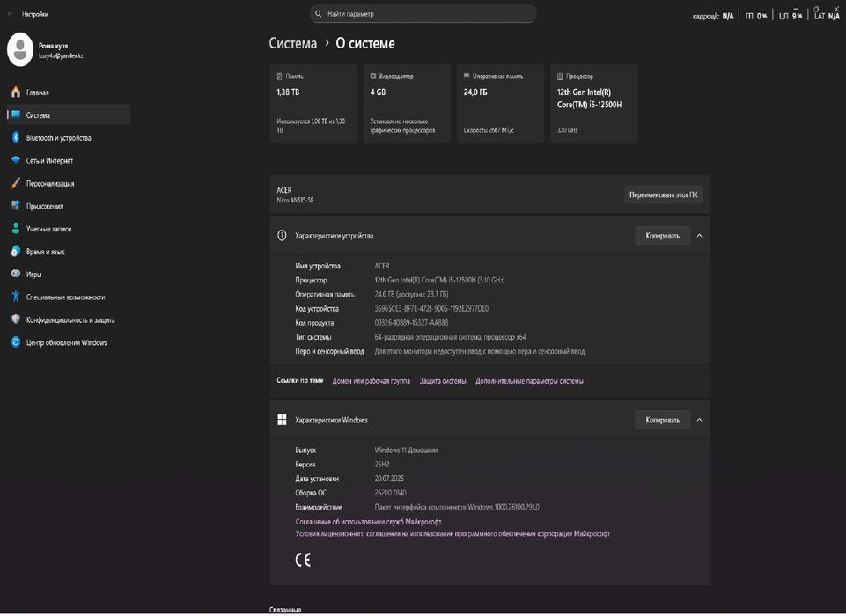Screen dimensions: 846x616
Task: Open Центр обновления Windows page
Action: pos(69,342)
